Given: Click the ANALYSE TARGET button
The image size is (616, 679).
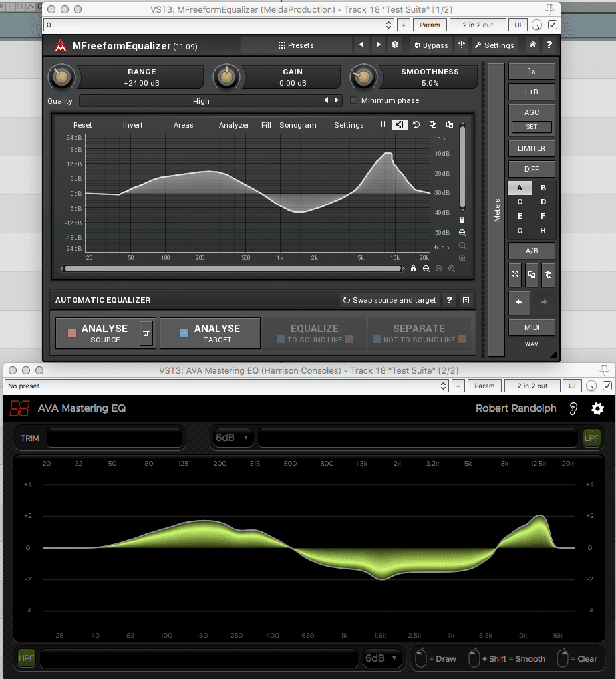Looking at the screenshot, I should [210, 333].
